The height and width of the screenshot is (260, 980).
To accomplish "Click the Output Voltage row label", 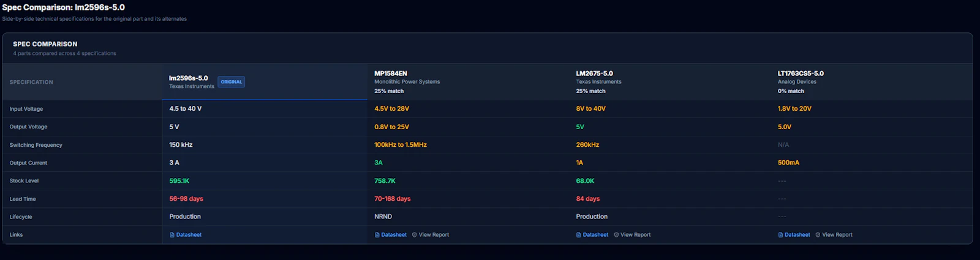I will tap(28, 127).
